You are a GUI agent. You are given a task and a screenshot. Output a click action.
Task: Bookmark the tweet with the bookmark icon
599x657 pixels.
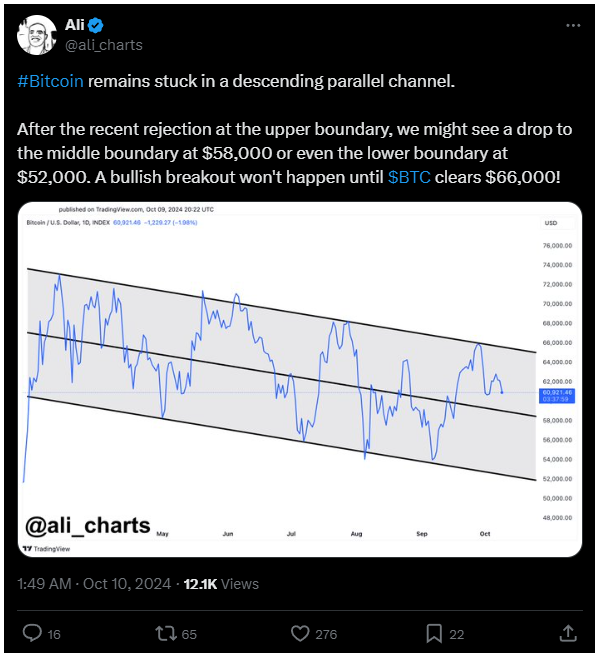click(434, 634)
